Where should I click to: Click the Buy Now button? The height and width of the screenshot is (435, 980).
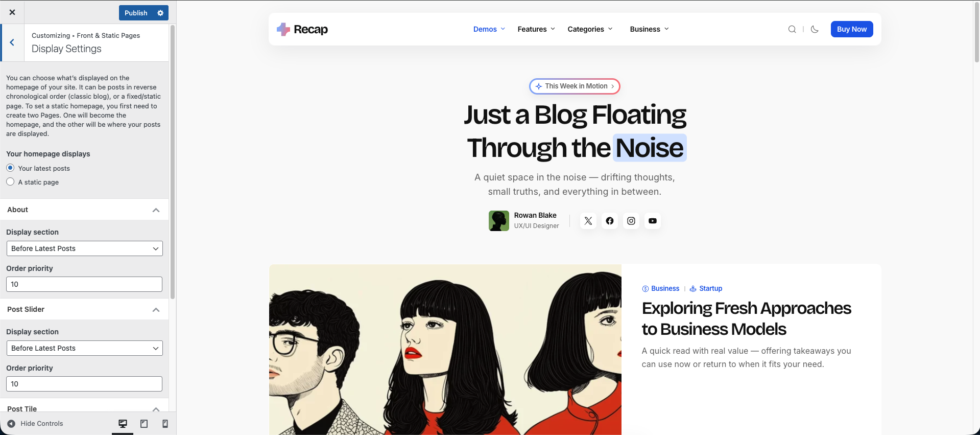coord(851,29)
